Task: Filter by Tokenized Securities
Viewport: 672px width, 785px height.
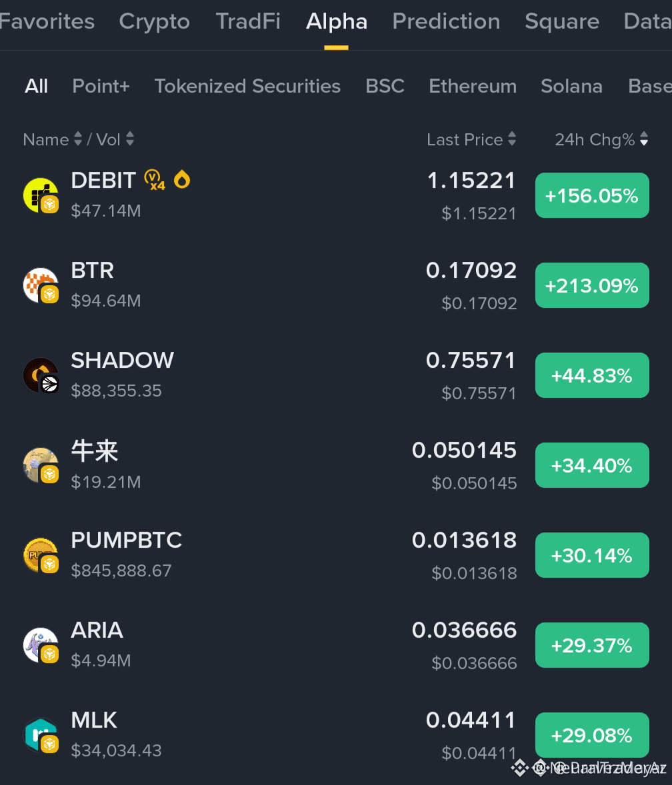Action: (x=247, y=86)
